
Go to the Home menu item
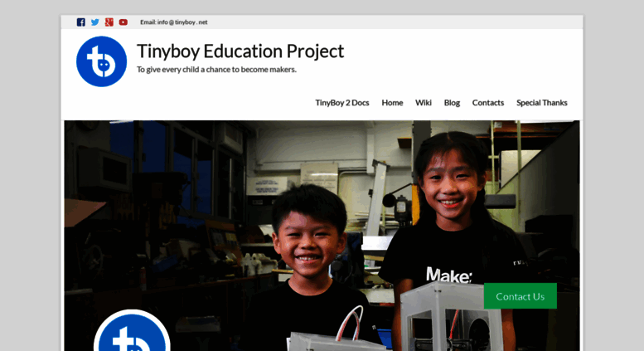392,102
